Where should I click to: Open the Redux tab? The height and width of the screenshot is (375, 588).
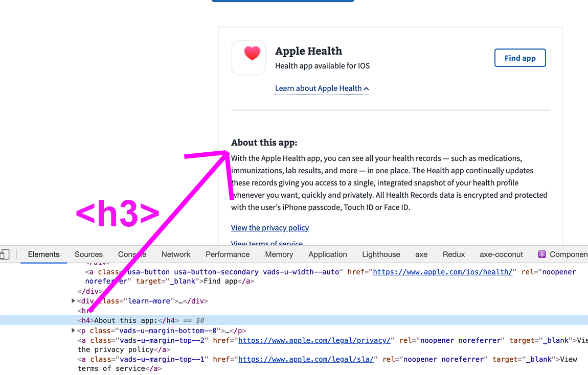(454, 254)
